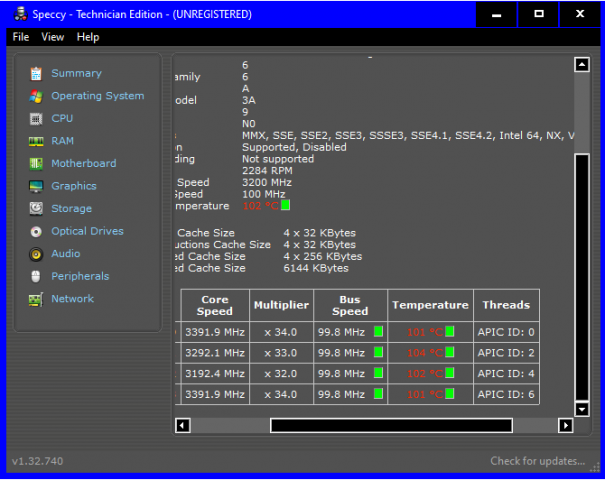Image resolution: width=605 pixels, height=480 pixels.
Task: Open the Help menu
Action: [88, 37]
